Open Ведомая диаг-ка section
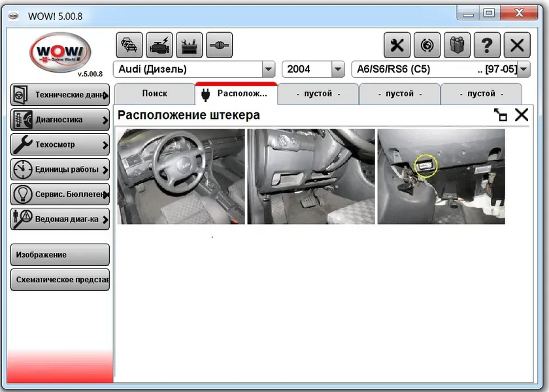The width and height of the screenshot is (549, 392). click(x=60, y=219)
